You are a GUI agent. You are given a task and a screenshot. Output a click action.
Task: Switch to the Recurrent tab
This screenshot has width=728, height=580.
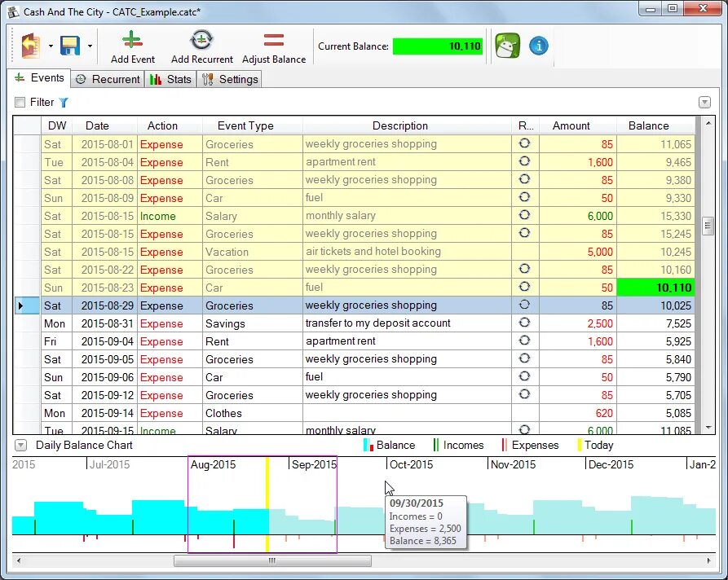(x=108, y=79)
